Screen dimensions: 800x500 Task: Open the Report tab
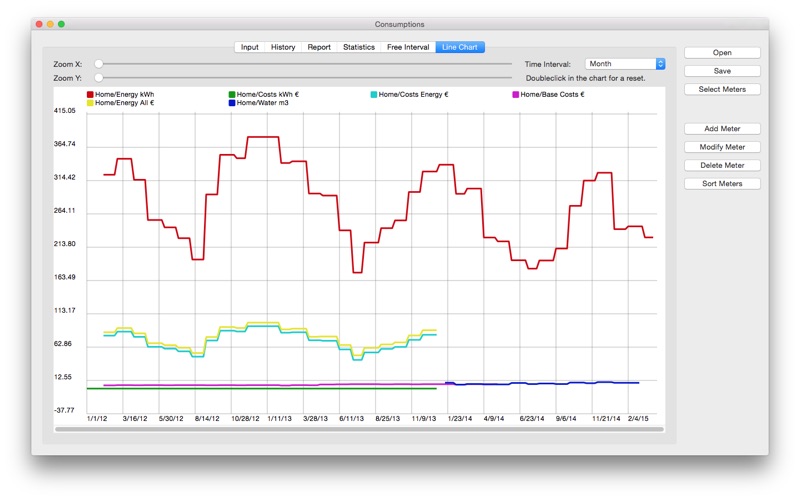(x=319, y=47)
